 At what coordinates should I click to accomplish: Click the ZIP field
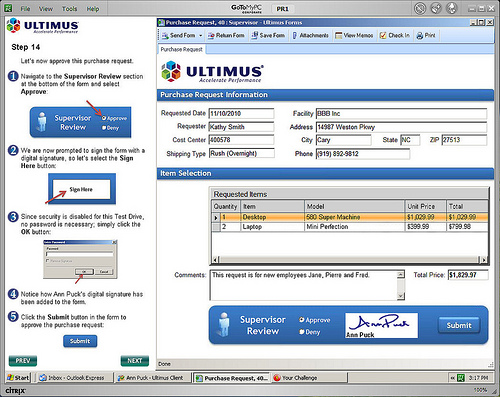tap(464, 140)
